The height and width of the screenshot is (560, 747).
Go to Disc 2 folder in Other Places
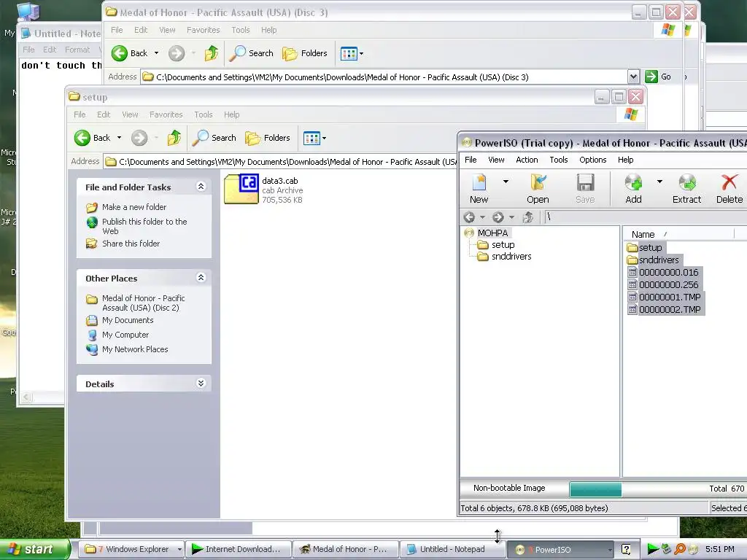(143, 303)
